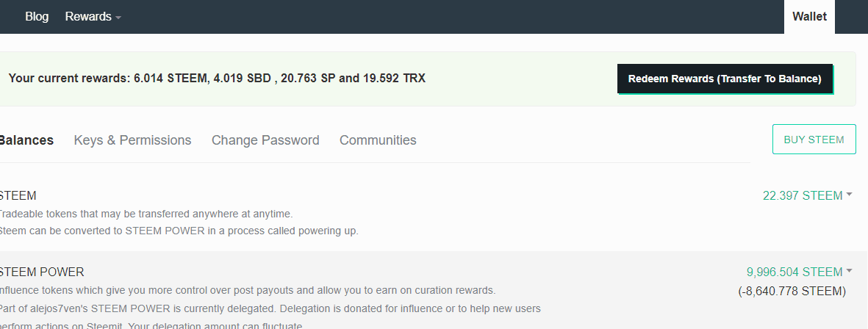Open the Keys & Permissions tab
Image resolution: width=868 pixels, height=329 pixels.
pos(132,140)
